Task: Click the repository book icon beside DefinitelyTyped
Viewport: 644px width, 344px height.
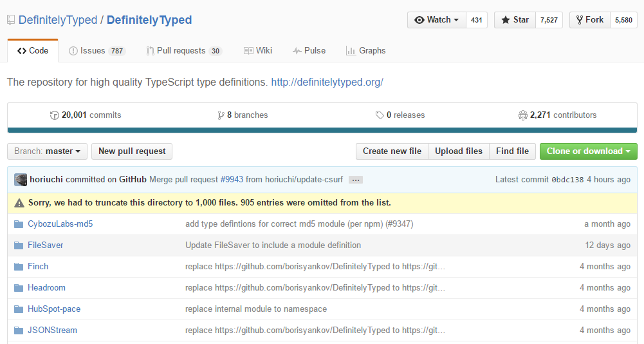Action: coord(11,20)
